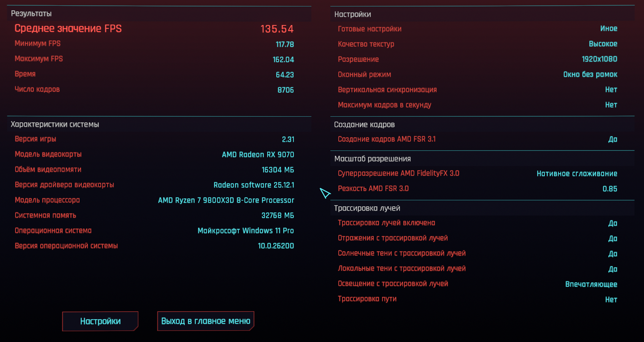644x342 pixels.
Task: Click the Трассировка лучей включена value Да
Action: point(613,223)
